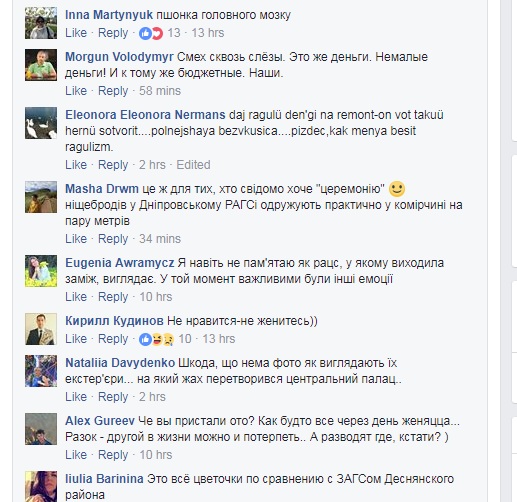Open Masha Drwm's avatar photo
517x502 pixels.
(41, 197)
